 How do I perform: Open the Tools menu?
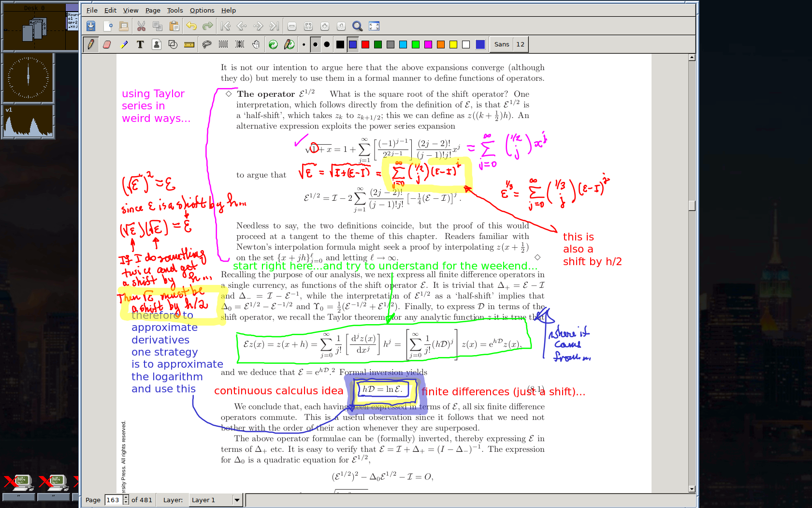tap(174, 10)
